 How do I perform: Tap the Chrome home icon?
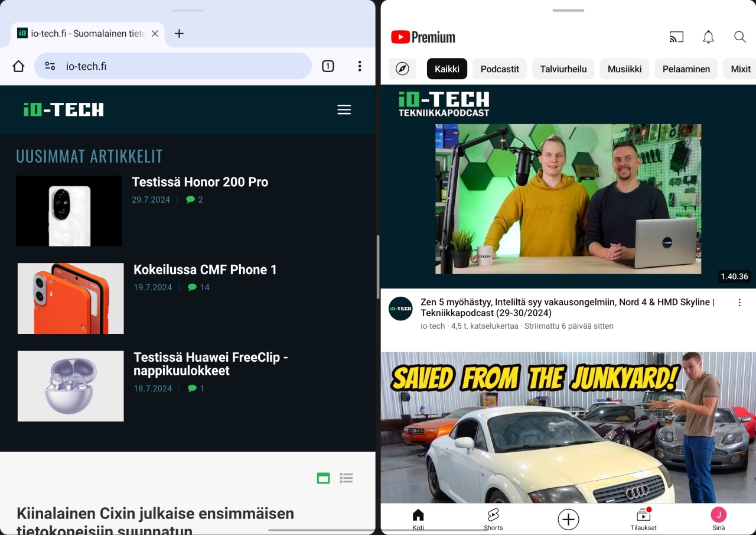coord(18,66)
